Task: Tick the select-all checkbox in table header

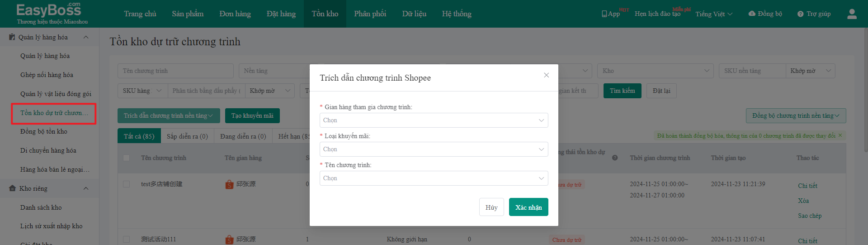Action: [126, 158]
